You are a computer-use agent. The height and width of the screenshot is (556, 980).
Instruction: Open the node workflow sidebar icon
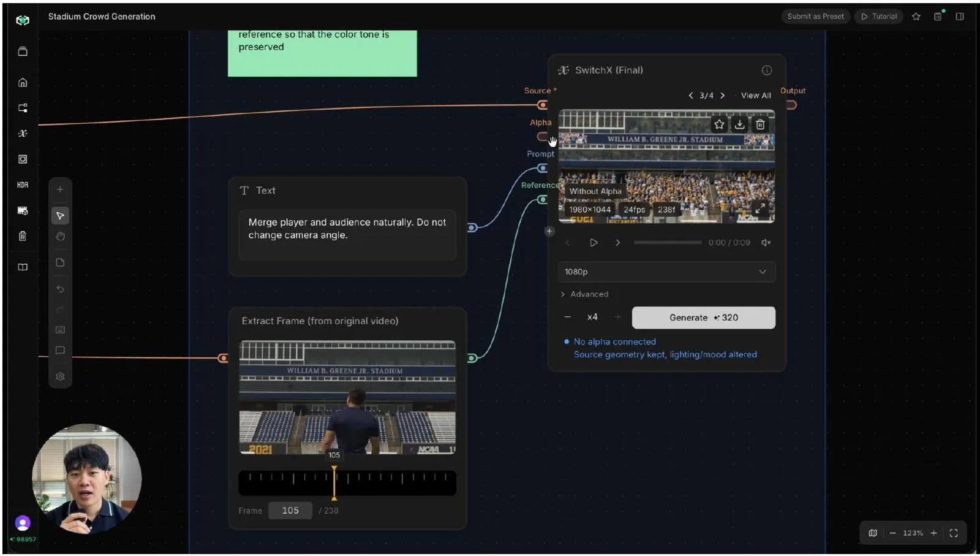tap(23, 108)
